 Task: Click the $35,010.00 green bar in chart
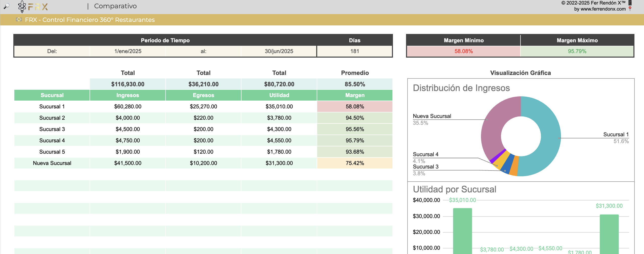tap(462, 231)
